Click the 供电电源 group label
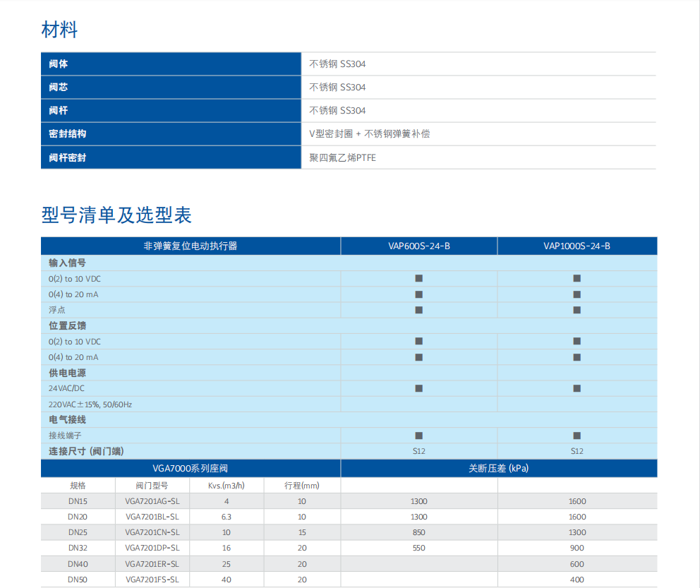The height and width of the screenshot is (588, 700). point(68,373)
